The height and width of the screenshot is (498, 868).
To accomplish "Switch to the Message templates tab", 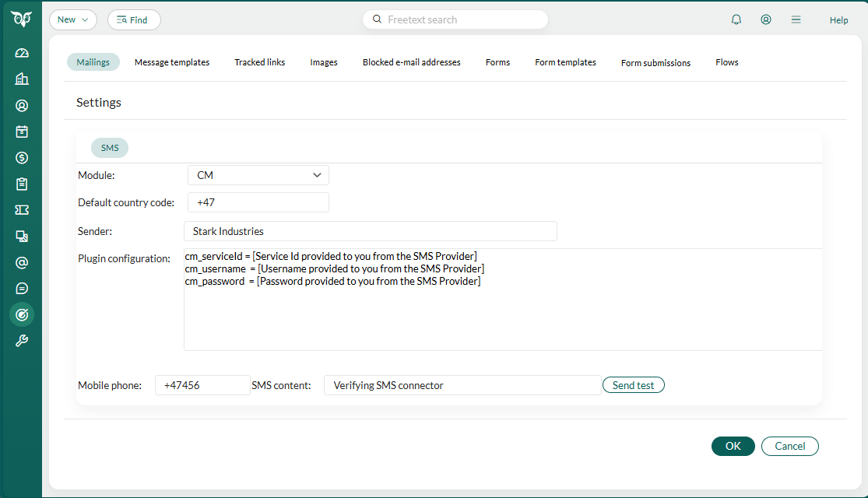I will (x=172, y=62).
